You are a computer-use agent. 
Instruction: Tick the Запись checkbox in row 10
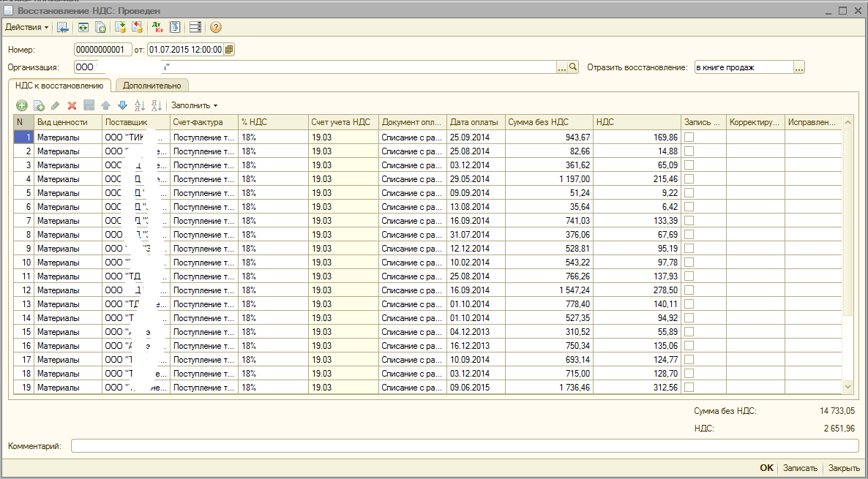[689, 263]
